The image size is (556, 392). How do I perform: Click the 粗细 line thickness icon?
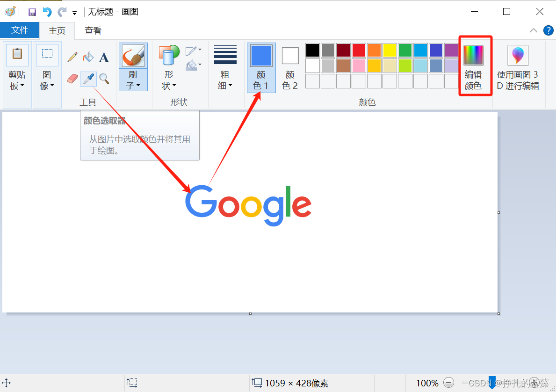(225, 55)
